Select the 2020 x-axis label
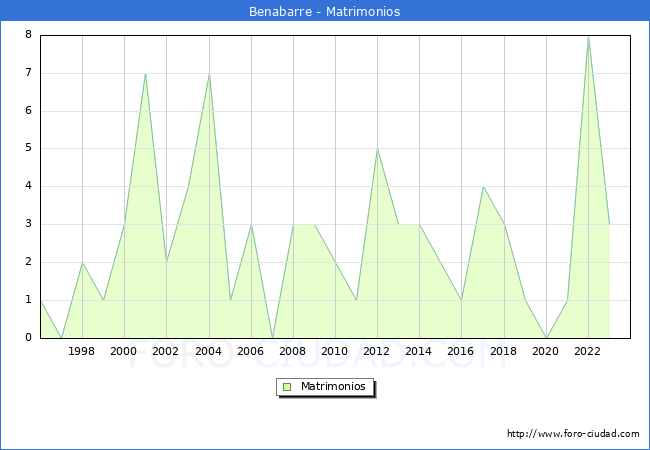 [546, 351]
